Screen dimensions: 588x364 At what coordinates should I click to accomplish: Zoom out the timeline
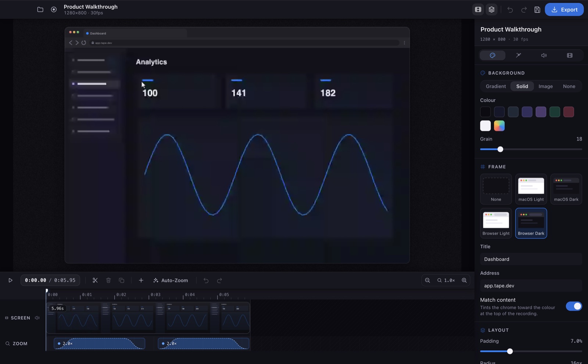(427, 281)
